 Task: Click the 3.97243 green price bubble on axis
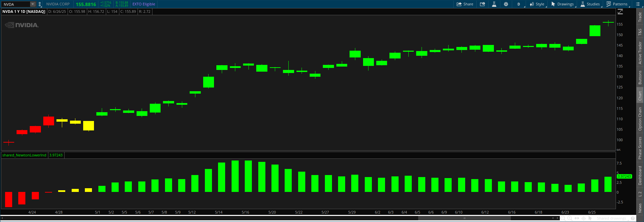[624, 176]
